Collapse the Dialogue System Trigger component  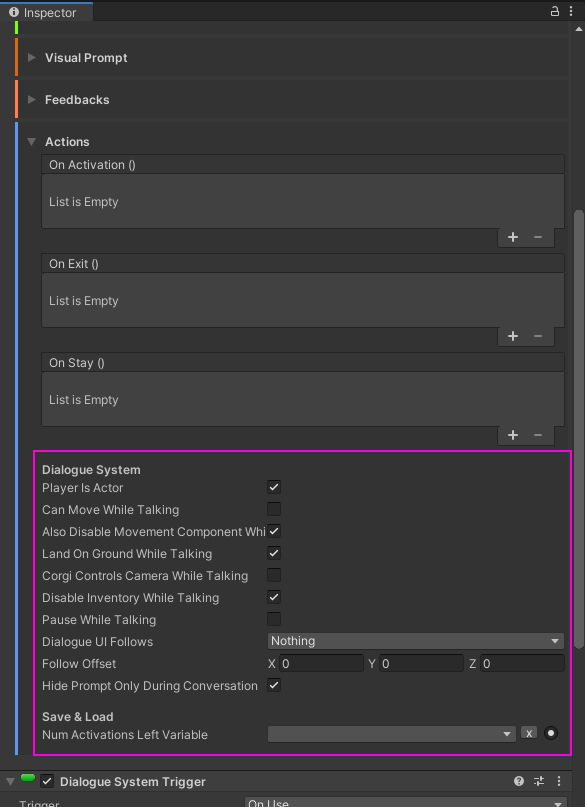click(x=10, y=782)
